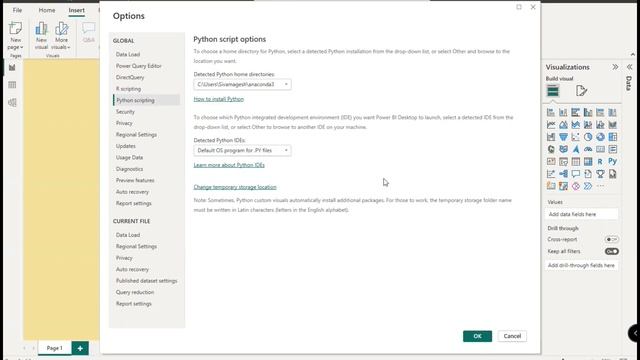Image resolution: width=640 pixels, height=360 pixels.
Task: Select the Python visual (Py) icon
Action: [613, 161]
